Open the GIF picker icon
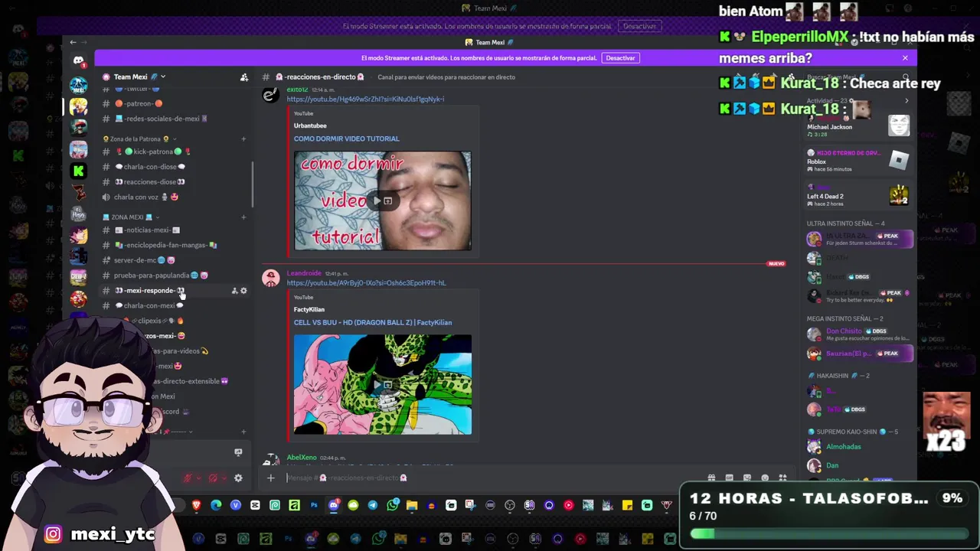 730,478
